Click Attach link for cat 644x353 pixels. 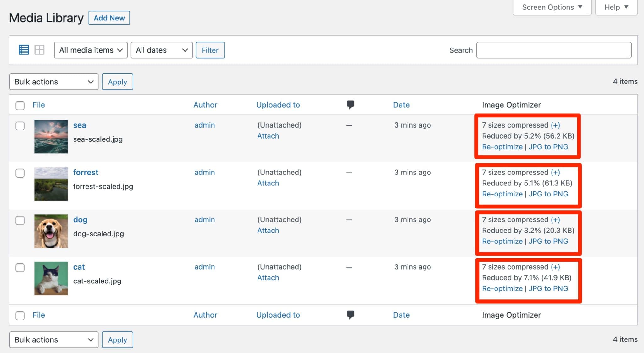pos(268,277)
